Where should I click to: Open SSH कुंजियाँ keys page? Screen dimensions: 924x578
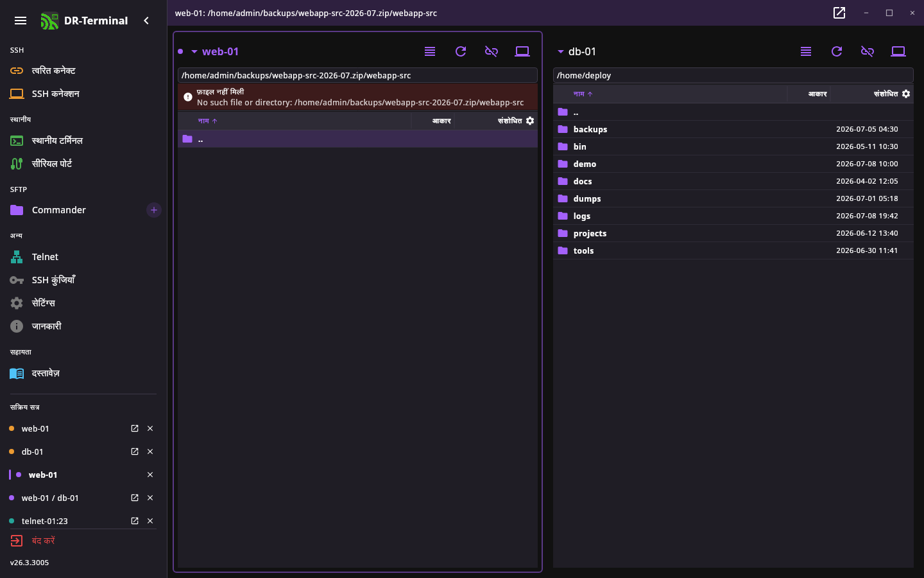[x=83, y=280]
